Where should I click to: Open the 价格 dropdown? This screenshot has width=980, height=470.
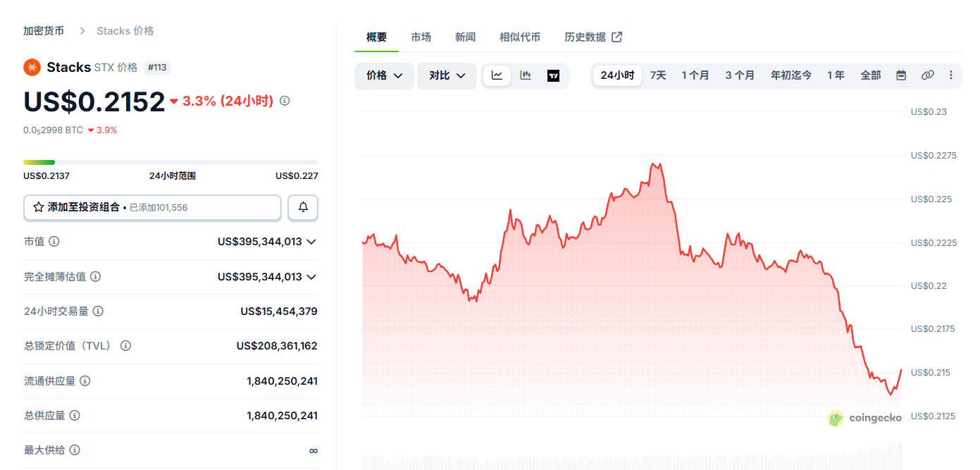pos(384,75)
